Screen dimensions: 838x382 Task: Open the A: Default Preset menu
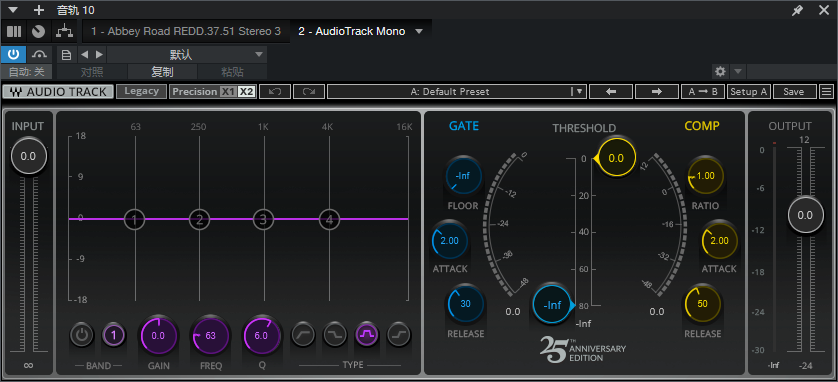(x=457, y=92)
